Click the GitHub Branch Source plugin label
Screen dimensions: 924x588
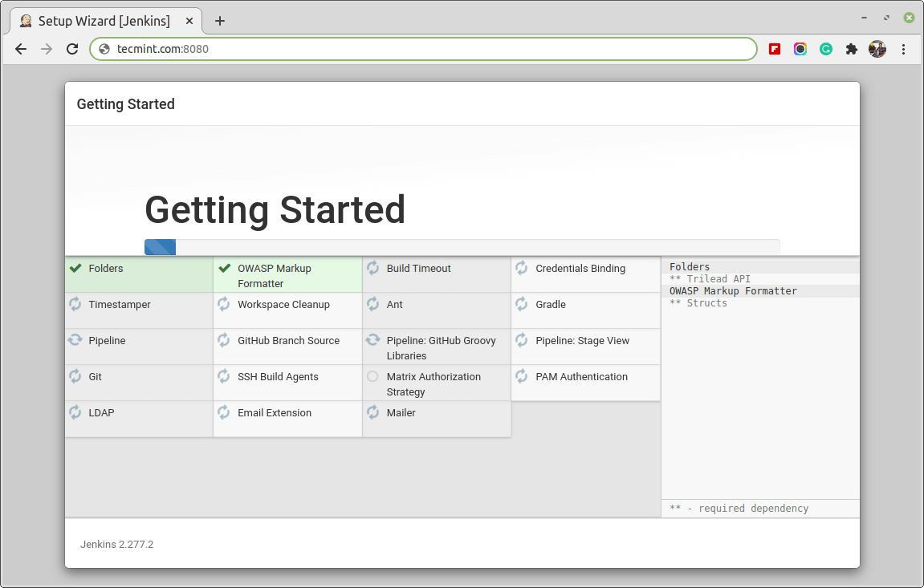point(289,340)
